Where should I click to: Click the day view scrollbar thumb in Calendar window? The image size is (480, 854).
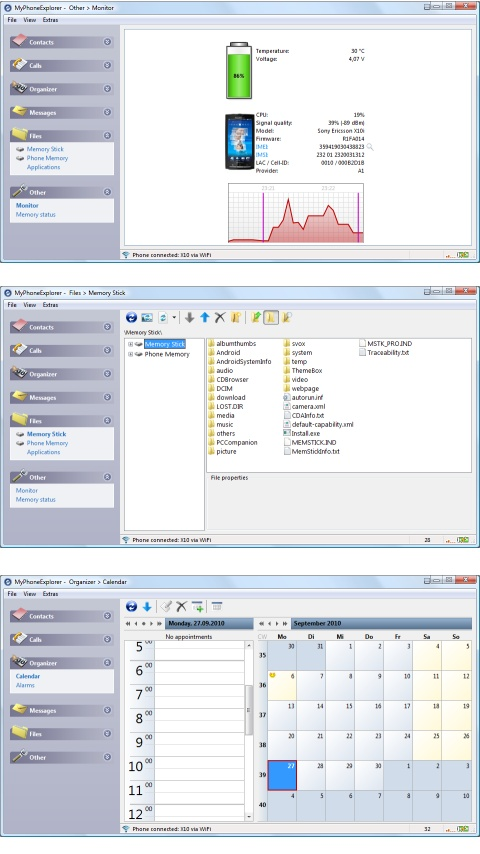(250, 710)
